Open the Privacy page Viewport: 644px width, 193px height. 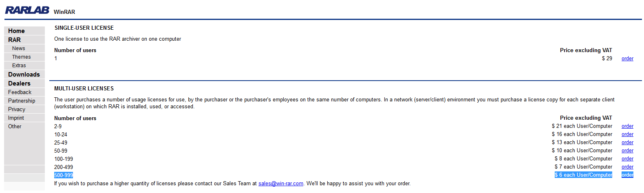tap(17, 110)
